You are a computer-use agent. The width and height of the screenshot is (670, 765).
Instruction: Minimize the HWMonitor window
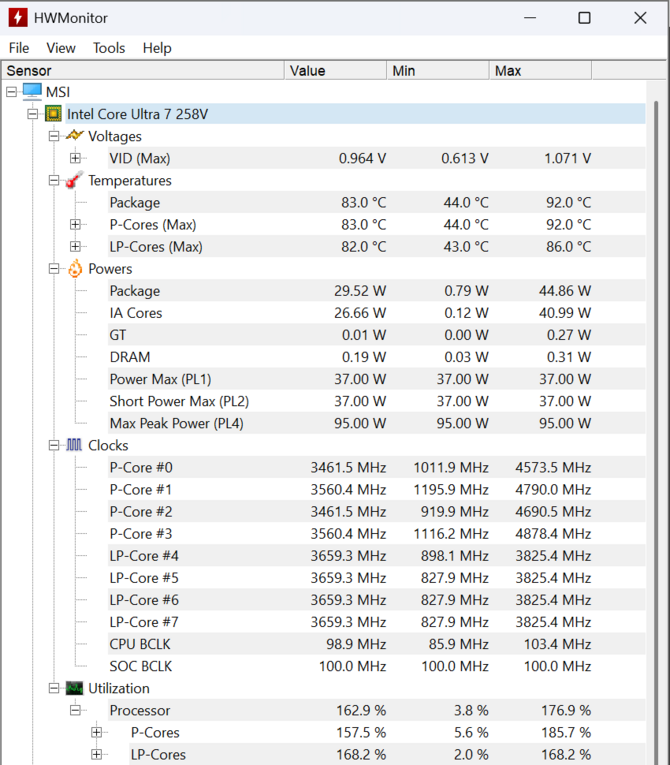(530, 18)
